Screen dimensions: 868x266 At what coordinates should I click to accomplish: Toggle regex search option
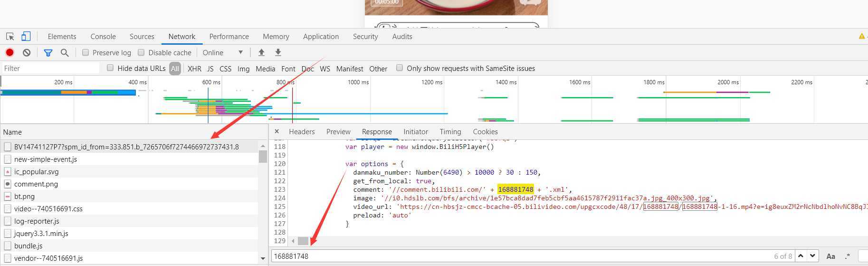pyautogui.click(x=847, y=256)
